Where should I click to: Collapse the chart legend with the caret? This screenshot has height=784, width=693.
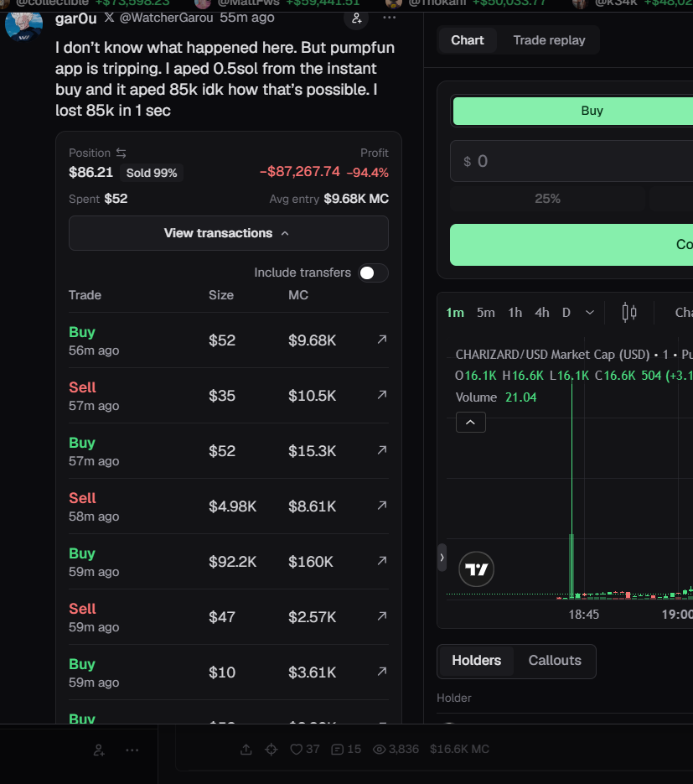tap(471, 423)
